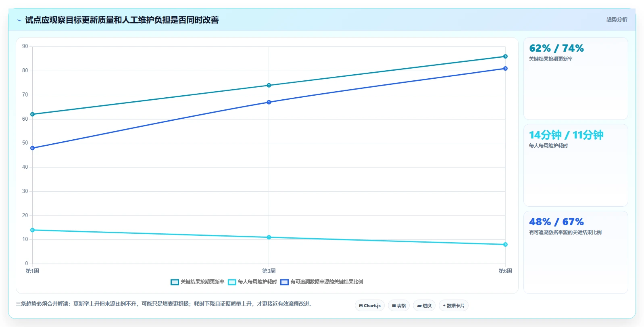Click the 第3周 point at value 67
The width and height of the screenshot is (644, 327).
point(269,102)
